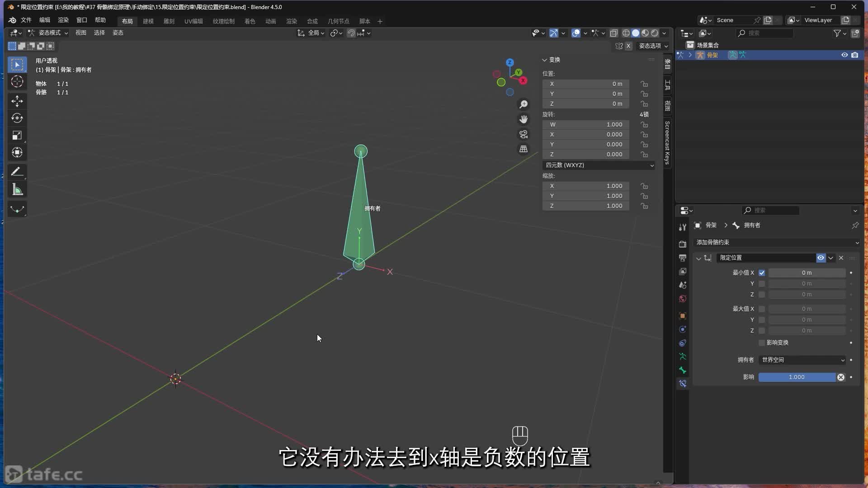Open the 全局 transform orientation dropdown
This screenshot has width=868, height=488.
point(311,33)
